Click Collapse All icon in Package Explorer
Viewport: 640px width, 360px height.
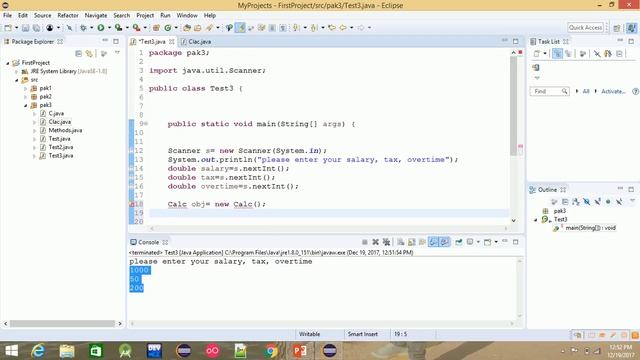click(x=78, y=53)
